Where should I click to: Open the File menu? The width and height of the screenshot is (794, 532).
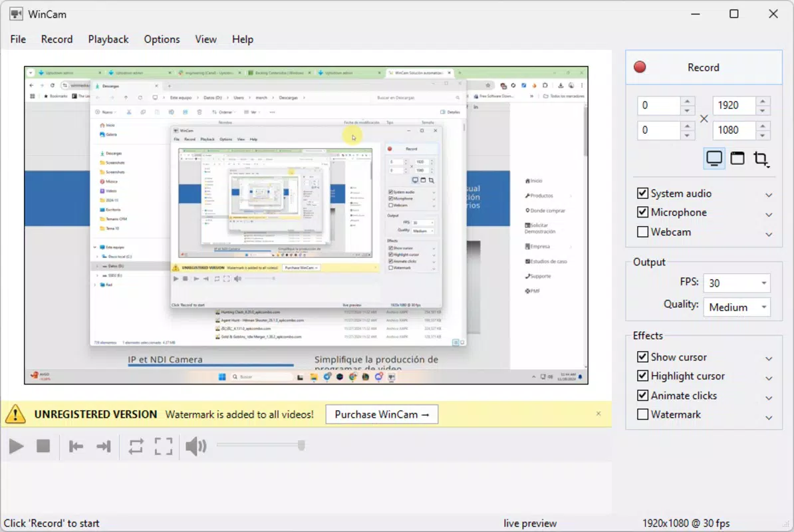tap(18, 39)
